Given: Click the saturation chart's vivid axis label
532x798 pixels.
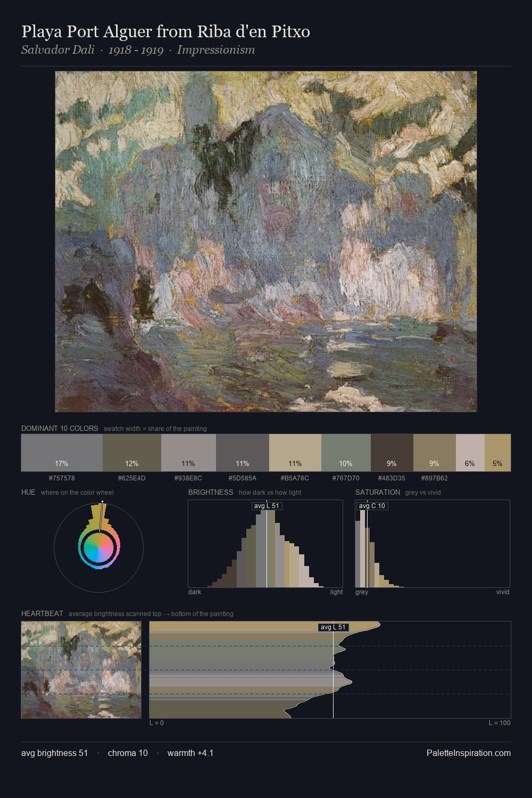Looking at the screenshot, I should coord(503,592).
